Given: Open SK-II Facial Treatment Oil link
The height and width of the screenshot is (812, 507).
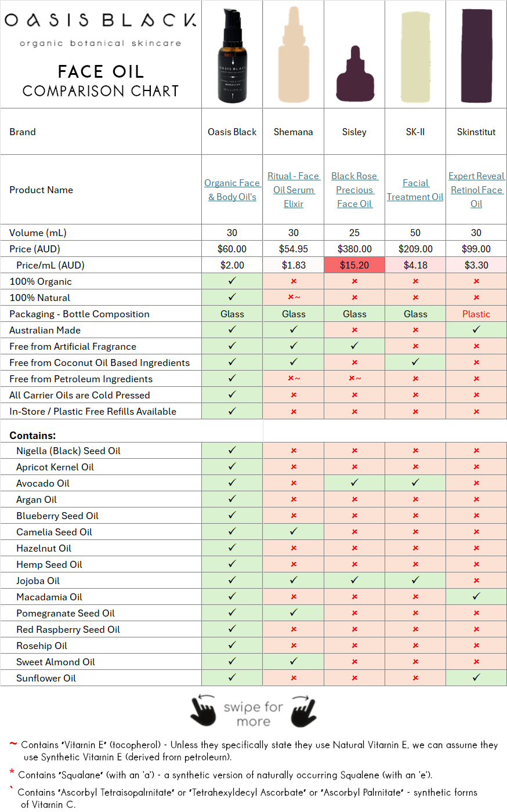Looking at the screenshot, I should coord(415,190).
